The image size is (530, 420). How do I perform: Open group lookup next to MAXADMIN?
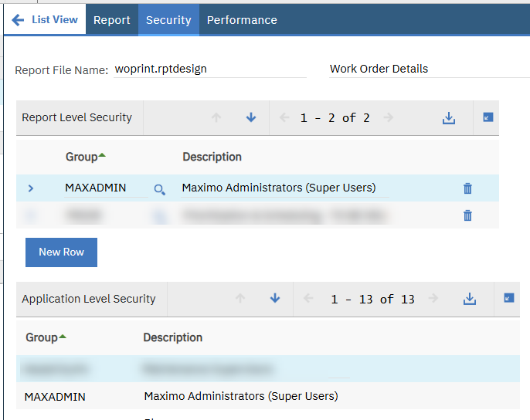coord(159,189)
